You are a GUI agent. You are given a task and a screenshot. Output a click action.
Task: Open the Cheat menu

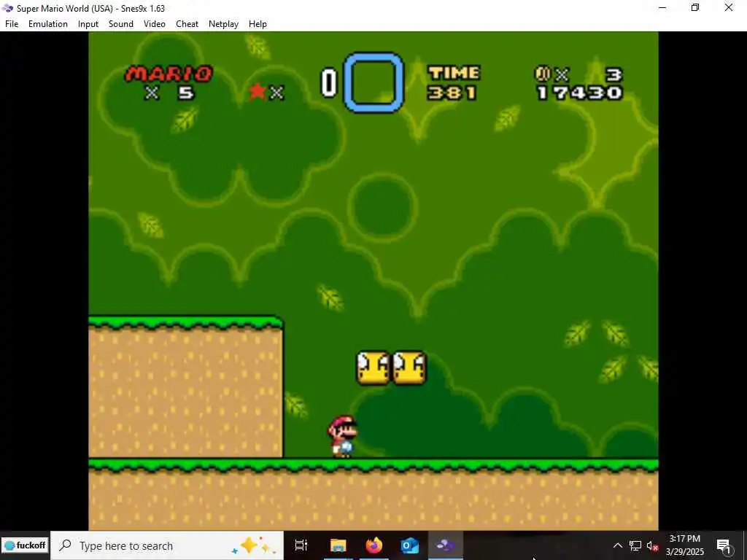point(187,24)
